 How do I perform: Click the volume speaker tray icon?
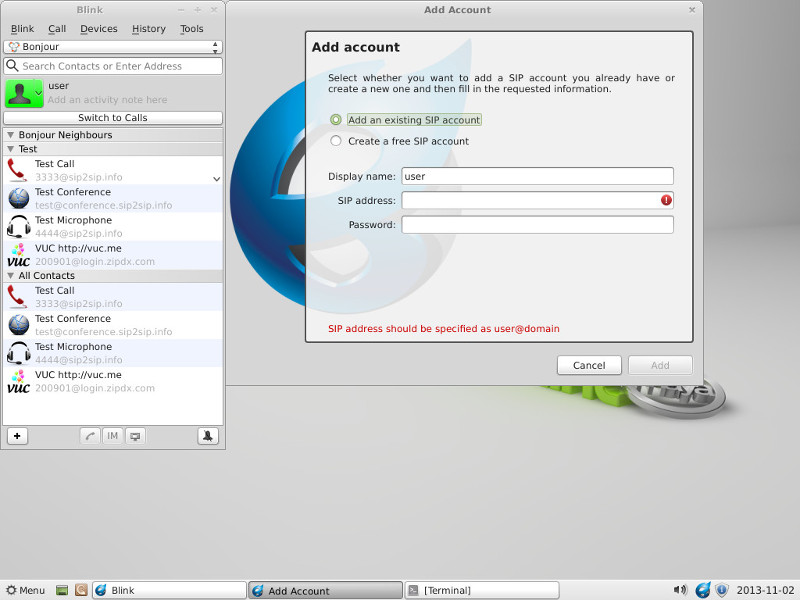[680, 590]
